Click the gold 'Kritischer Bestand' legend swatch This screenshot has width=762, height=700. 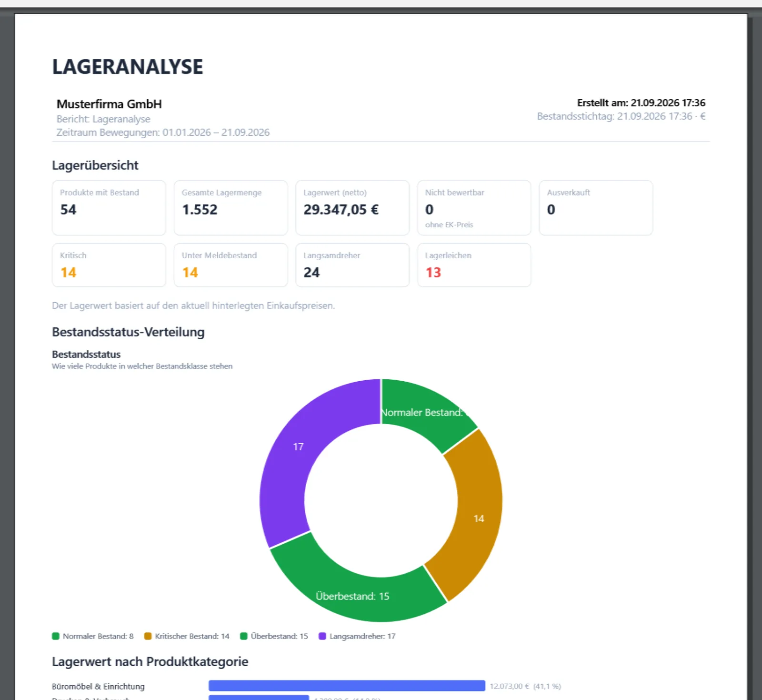tap(148, 636)
